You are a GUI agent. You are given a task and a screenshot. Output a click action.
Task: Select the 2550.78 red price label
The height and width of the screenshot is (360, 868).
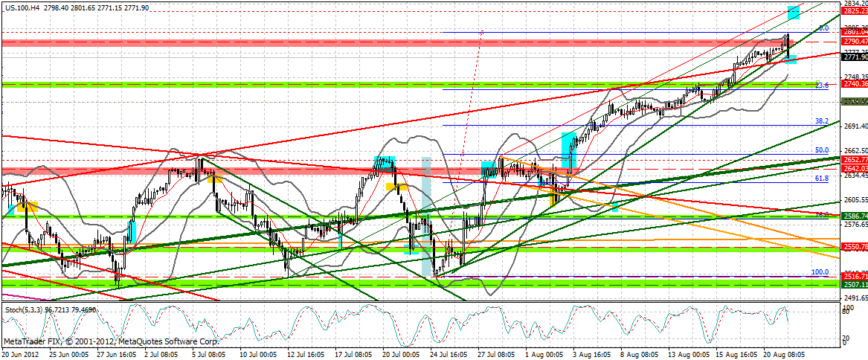coord(855,247)
